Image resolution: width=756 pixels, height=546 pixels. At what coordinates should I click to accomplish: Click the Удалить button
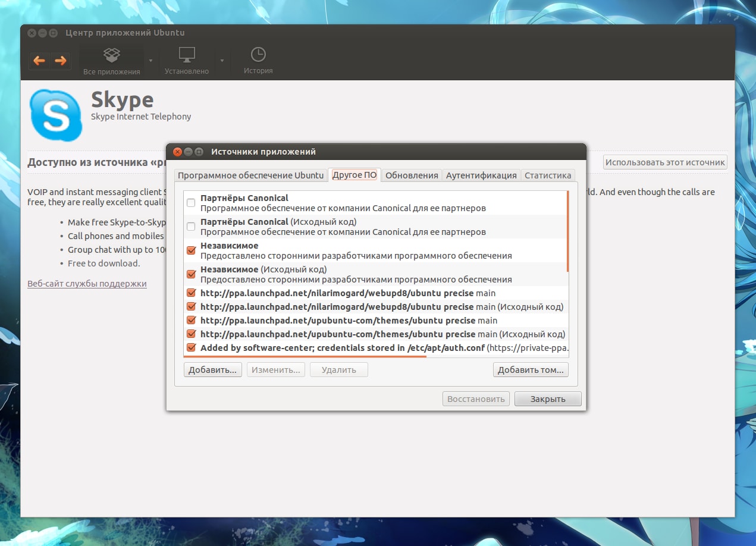pyautogui.click(x=339, y=370)
